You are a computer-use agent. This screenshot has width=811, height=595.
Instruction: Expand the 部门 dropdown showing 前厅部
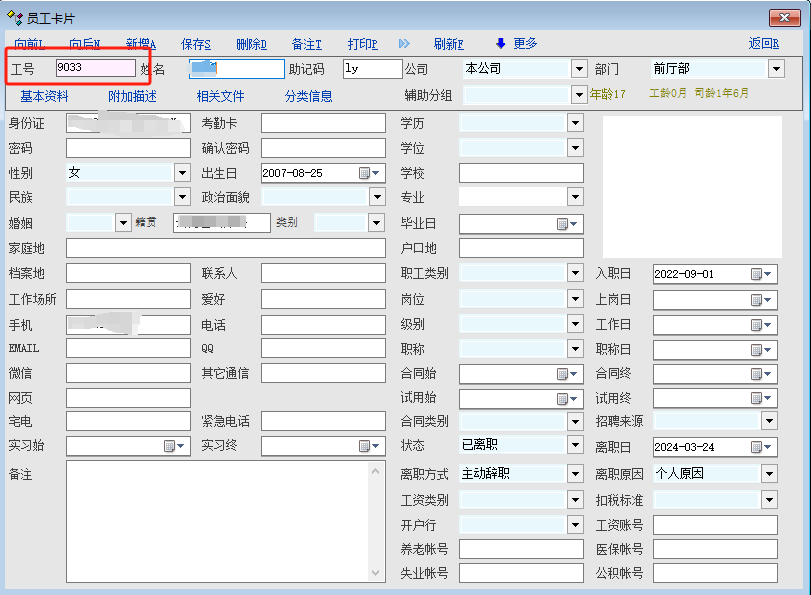pos(776,69)
